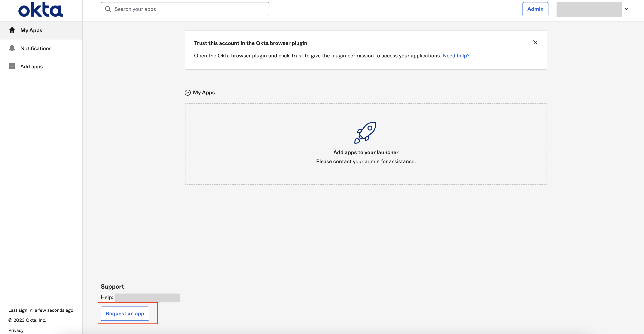Open the Need help? link
The image size is (644, 334).
click(x=456, y=56)
